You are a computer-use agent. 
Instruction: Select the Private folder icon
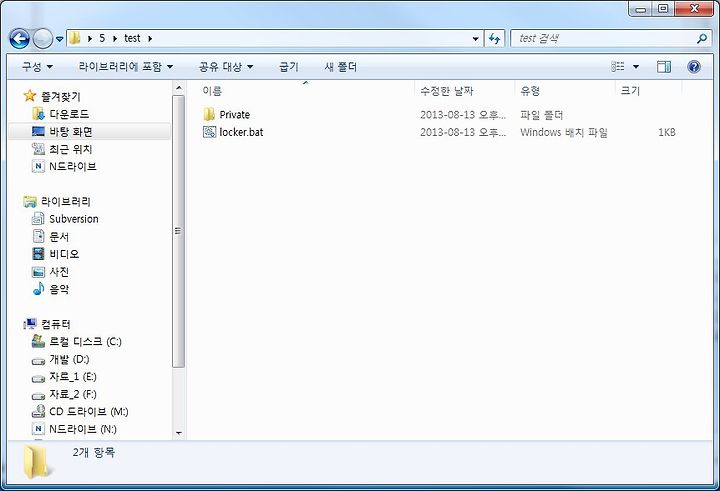coord(209,114)
